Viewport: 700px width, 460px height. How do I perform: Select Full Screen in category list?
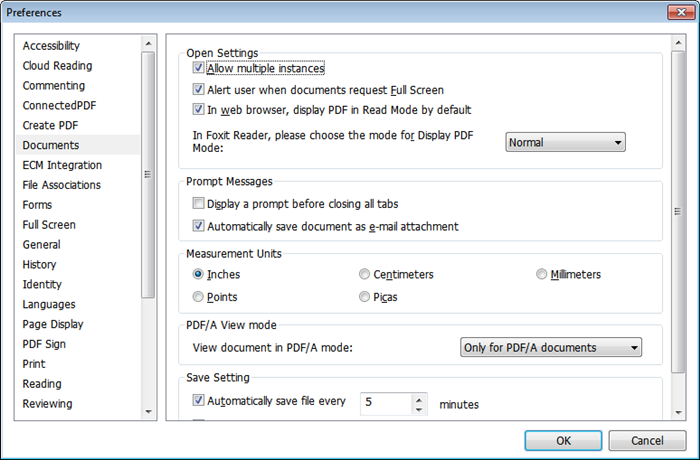[x=49, y=225]
